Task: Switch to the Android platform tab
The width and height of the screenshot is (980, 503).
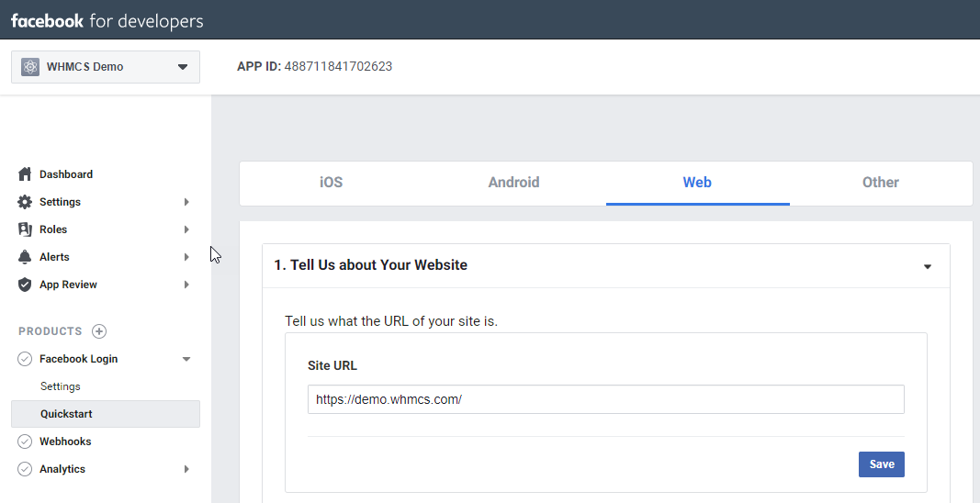Action: click(x=513, y=183)
